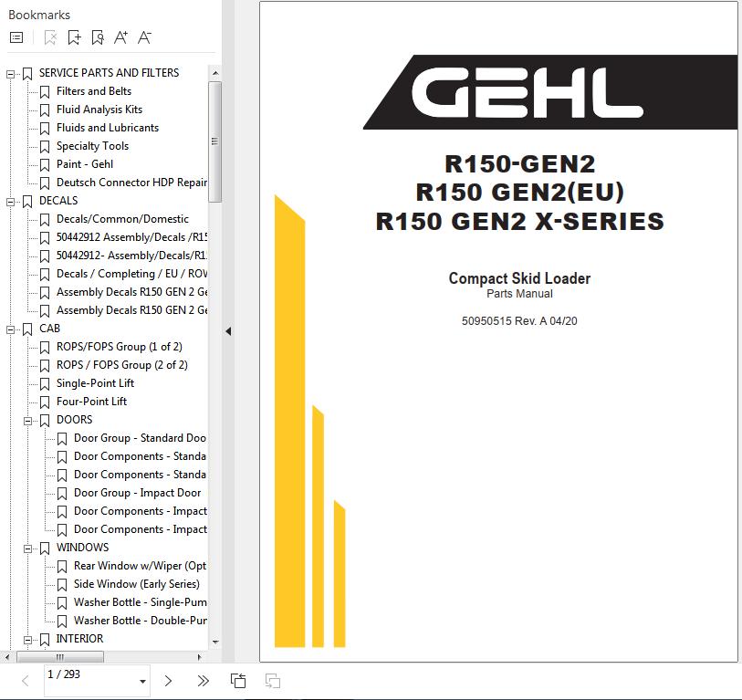The image size is (742, 700).
Task: Select the first 50442912 Assembly/Decals bookmark
Action: point(131,237)
